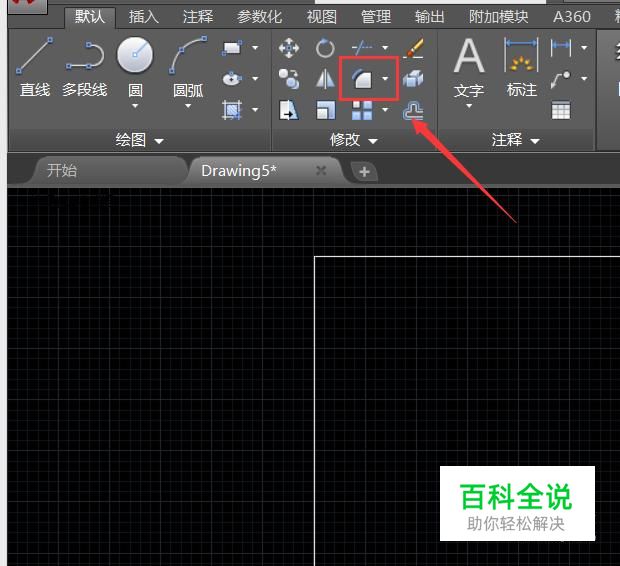The image size is (620, 566).
Task: Select the Dimension (标注) tool
Action: click(522, 67)
